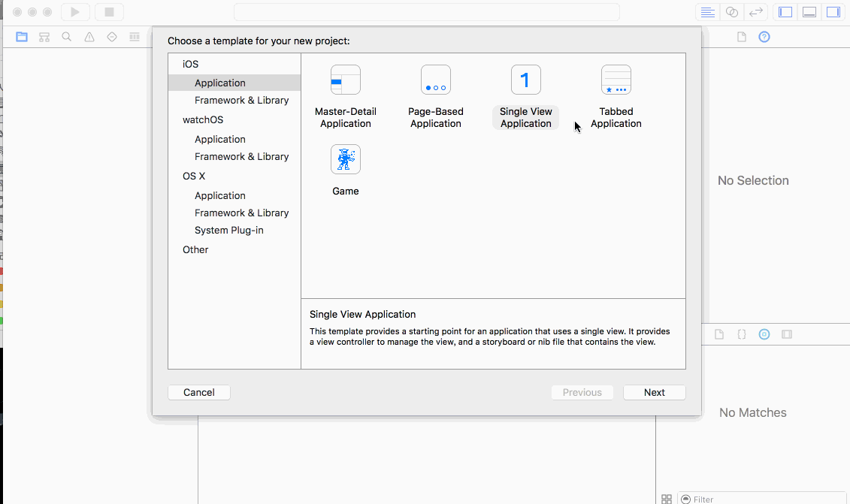The width and height of the screenshot is (850, 504).
Task: Show the Object library icon
Action: coord(764,334)
